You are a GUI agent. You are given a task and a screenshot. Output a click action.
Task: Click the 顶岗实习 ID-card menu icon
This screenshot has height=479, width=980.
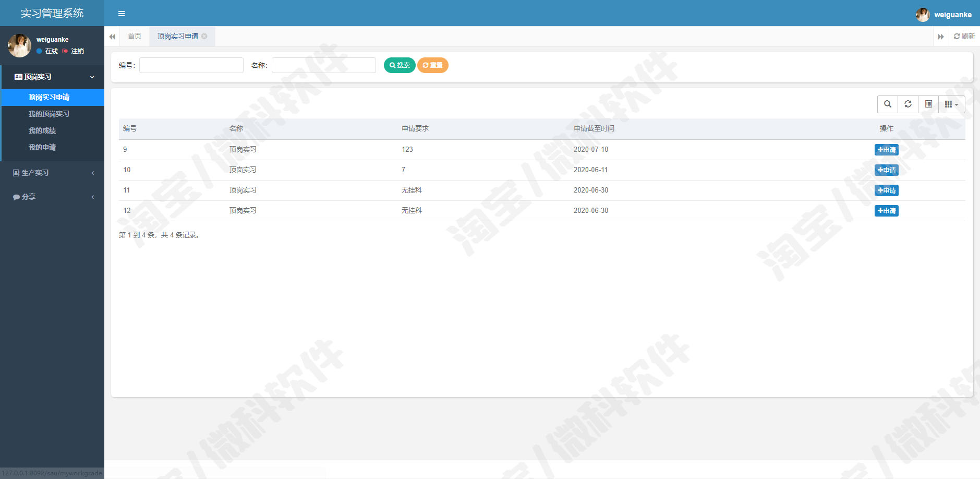[18, 77]
